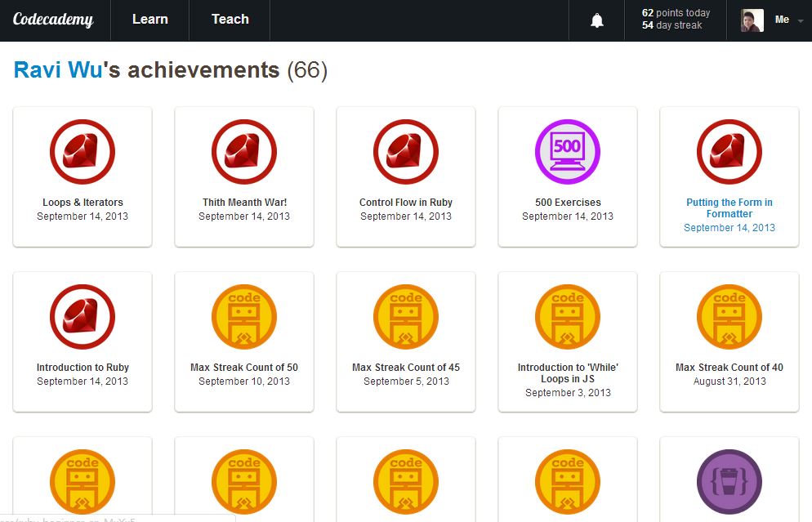Viewport: 812px width, 522px height.
Task: Click the 500 Exercises purple badge icon
Action: (x=567, y=153)
